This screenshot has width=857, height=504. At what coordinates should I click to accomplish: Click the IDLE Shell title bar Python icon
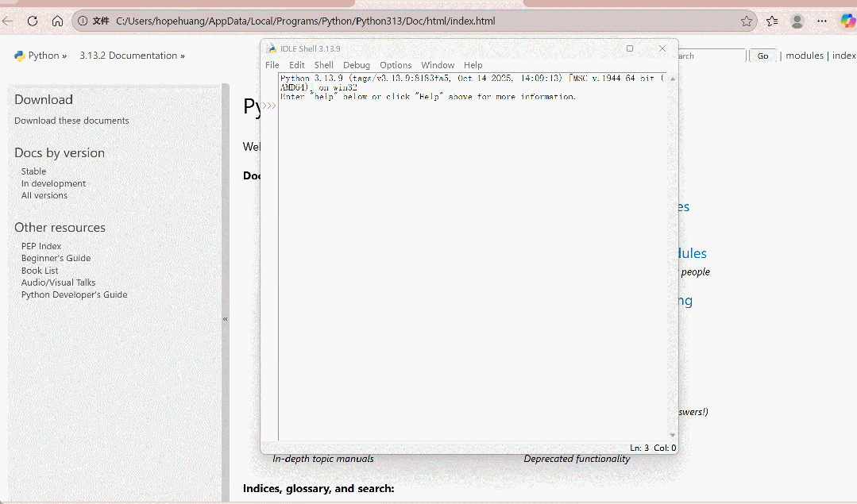point(272,48)
